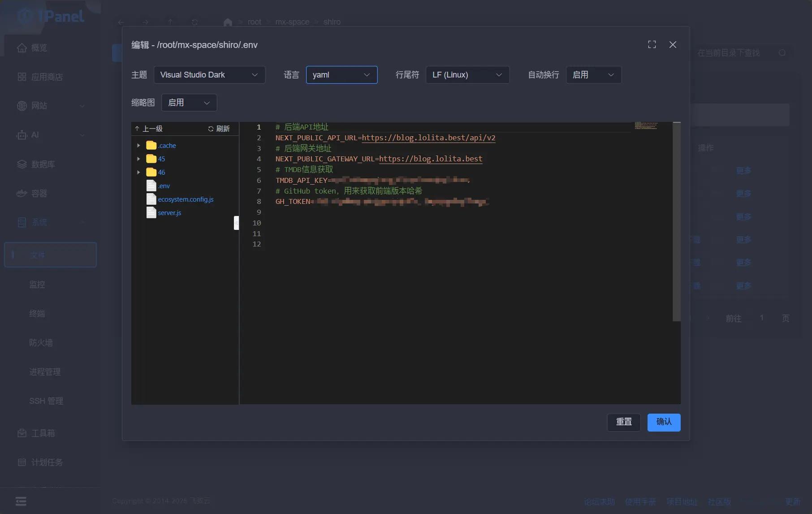Image resolution: width=812 pixels, height=514 pixels.
Task: Collapse sidebar with hamburger icon
Action: tap(21, 501)
